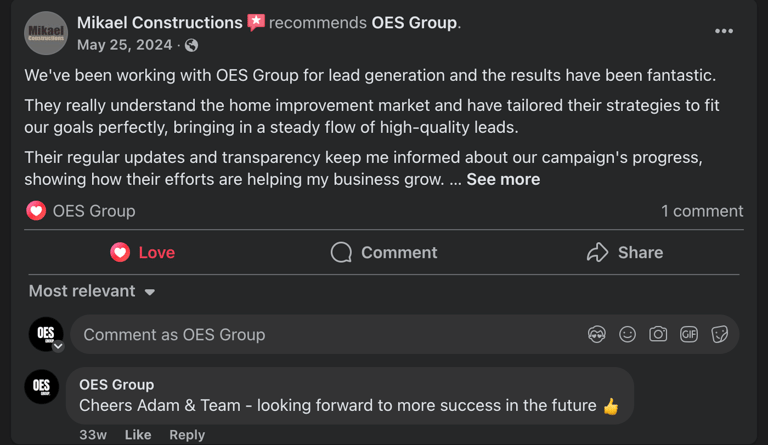Open the emoji picker in comment box
Image resolution: width=768 pixels, height=445 pixels.
pos(628,335)
